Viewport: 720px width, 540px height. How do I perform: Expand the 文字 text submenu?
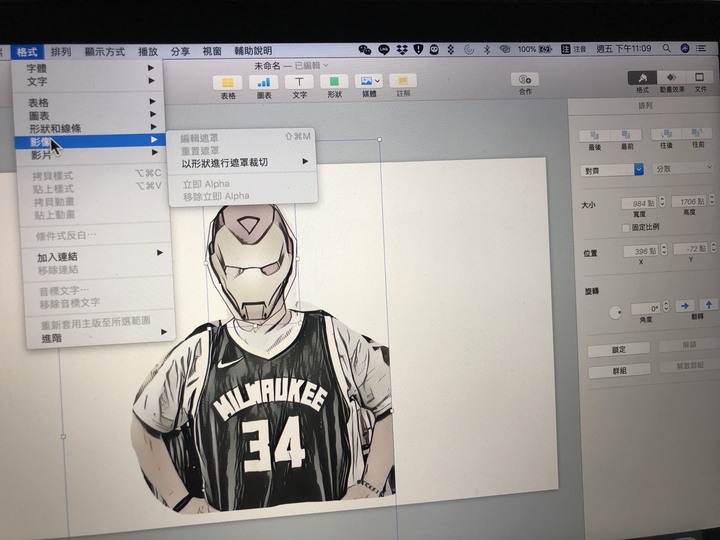pyautogui.click(x=90, y=81)
